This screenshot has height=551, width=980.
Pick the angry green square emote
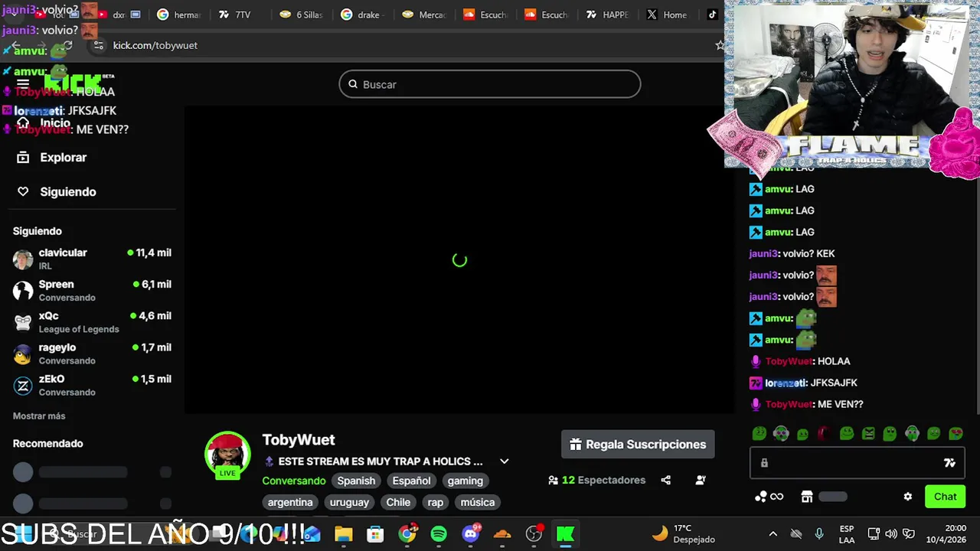click(x=868, y=434)
